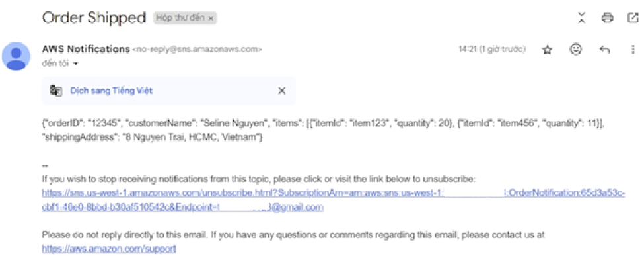This screenshot has height=256, width=644.
Task: Open the three-dot more options menu
Action: click(x=633, y=50)
